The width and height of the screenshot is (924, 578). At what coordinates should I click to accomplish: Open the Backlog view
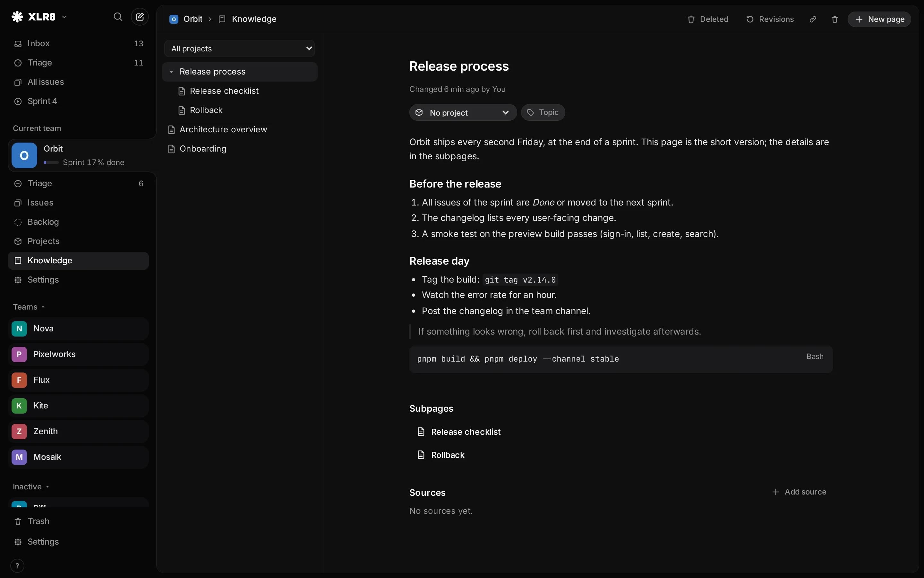pos(78,222)
